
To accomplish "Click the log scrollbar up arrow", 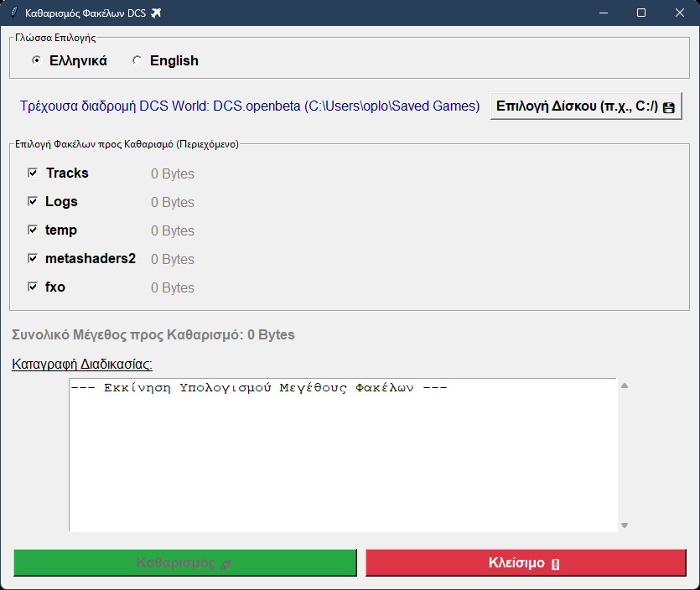I will [624, 386].
